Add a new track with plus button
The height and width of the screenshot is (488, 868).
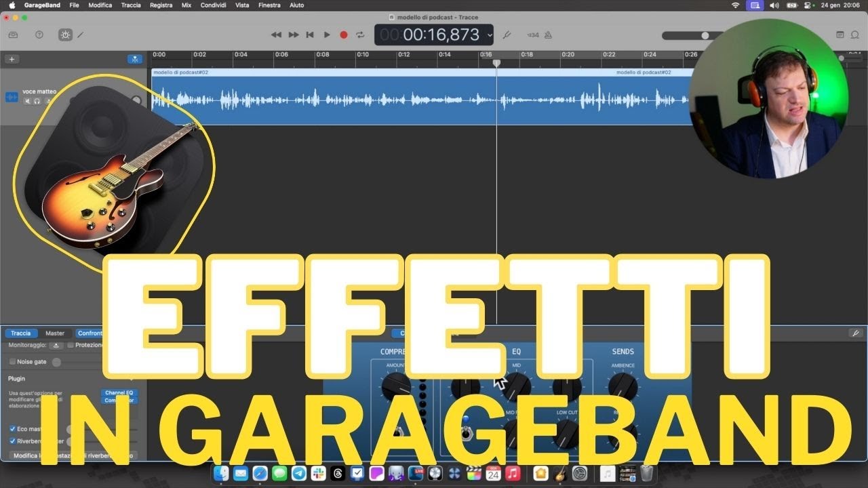12,59
